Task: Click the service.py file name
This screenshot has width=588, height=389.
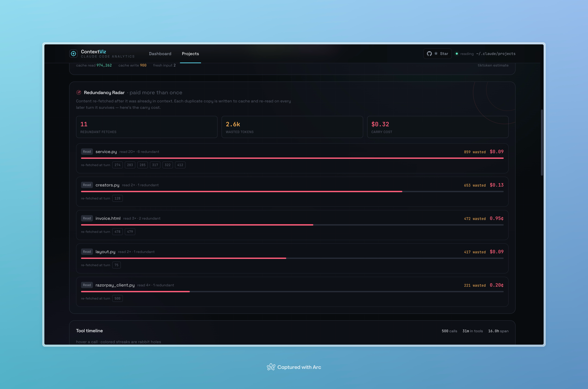Action: (x=106, y=152)
